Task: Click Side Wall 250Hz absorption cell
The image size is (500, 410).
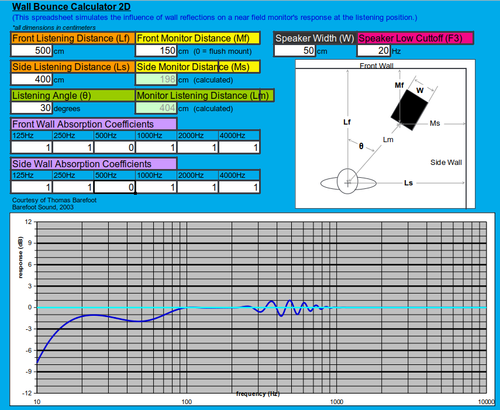Action: click(73, 187)
